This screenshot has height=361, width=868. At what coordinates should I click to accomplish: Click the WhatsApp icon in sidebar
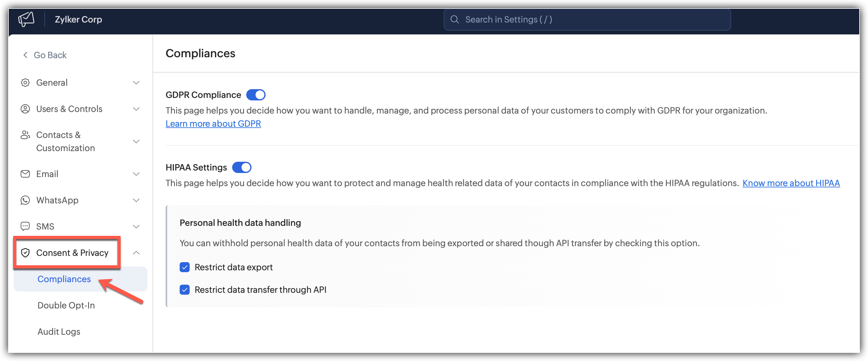(25, 201)
